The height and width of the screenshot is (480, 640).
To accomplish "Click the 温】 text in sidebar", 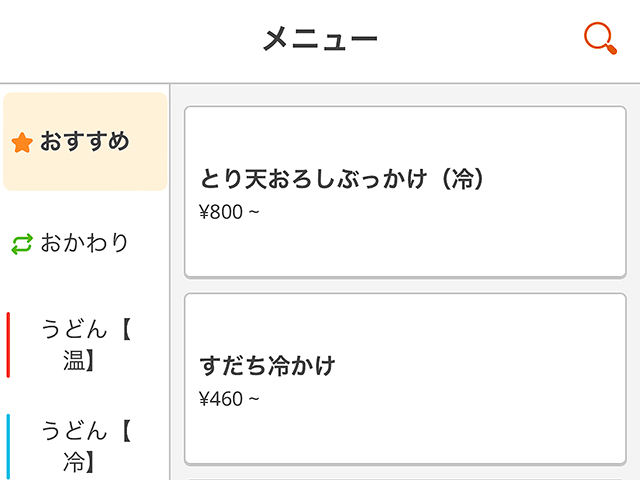I will 80,361.
